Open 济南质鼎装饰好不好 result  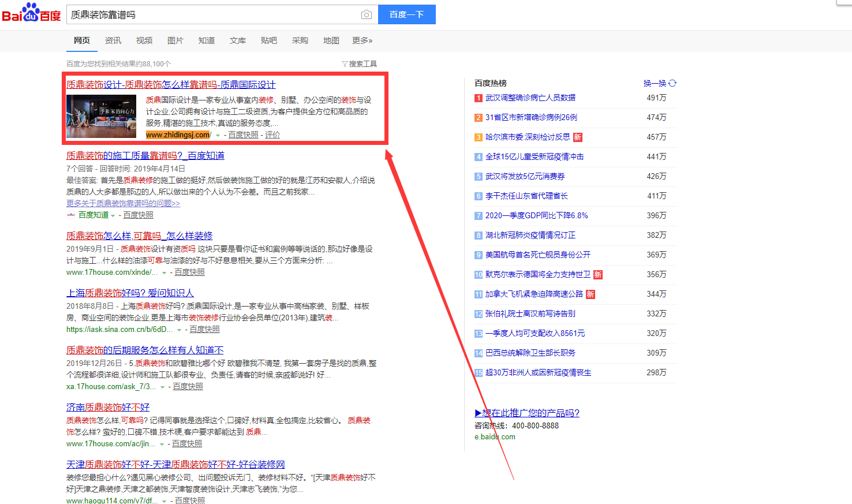click(x=108, y=408)
